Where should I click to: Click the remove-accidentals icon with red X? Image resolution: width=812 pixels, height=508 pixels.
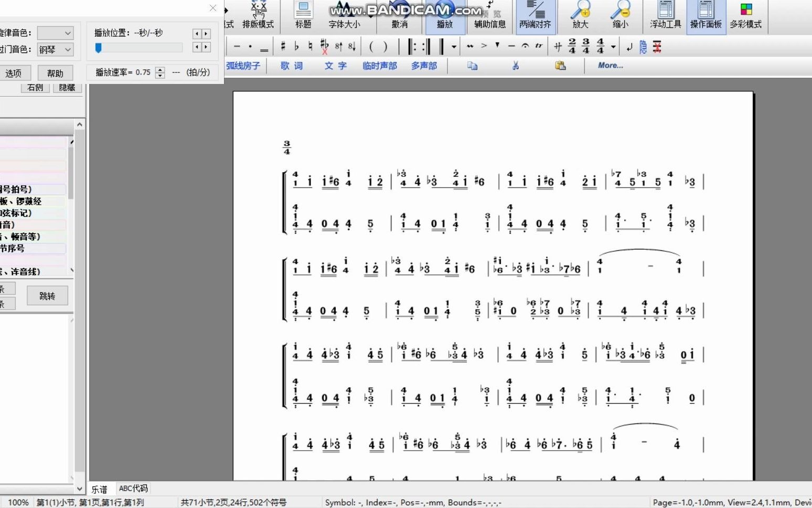[325, 47]
